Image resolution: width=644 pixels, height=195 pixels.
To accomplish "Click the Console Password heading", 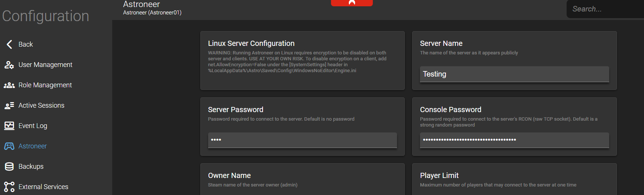I will coord(450,110).
